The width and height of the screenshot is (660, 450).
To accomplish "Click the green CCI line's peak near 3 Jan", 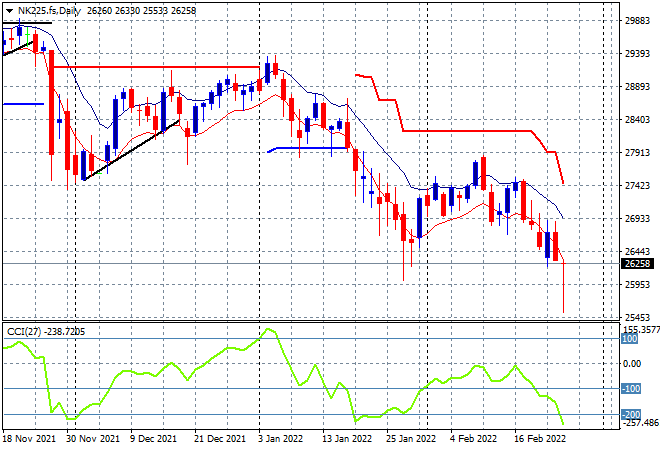I will pos(268,330).
